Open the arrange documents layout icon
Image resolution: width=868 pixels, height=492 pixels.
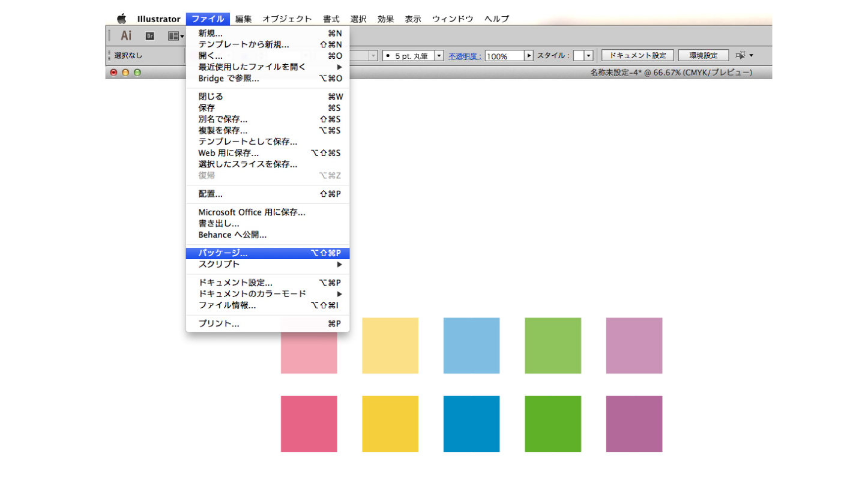(173, 36)
